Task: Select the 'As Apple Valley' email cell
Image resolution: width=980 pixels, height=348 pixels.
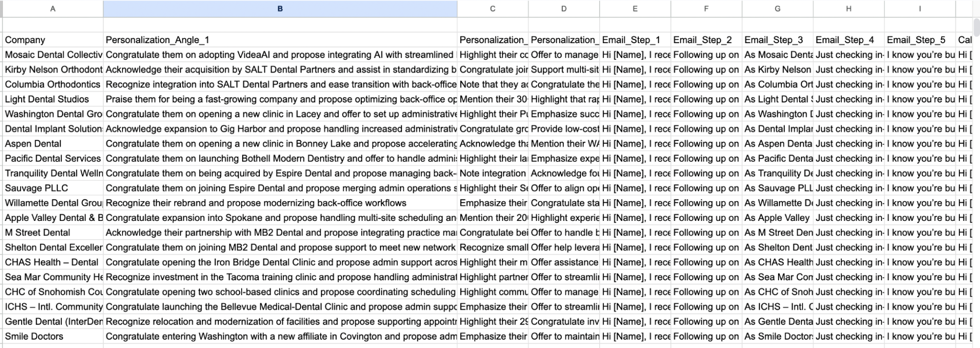Action: click(x=777, y=218)
